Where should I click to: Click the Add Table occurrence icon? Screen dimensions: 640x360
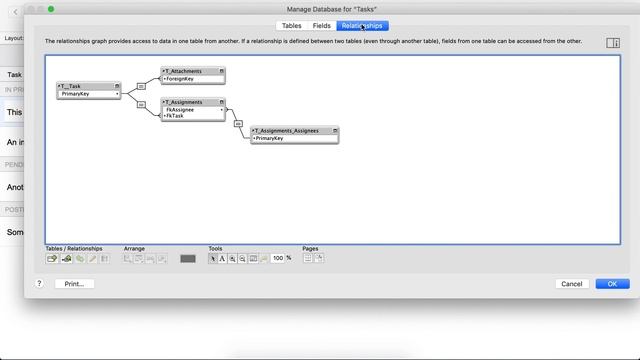point(52,259)
